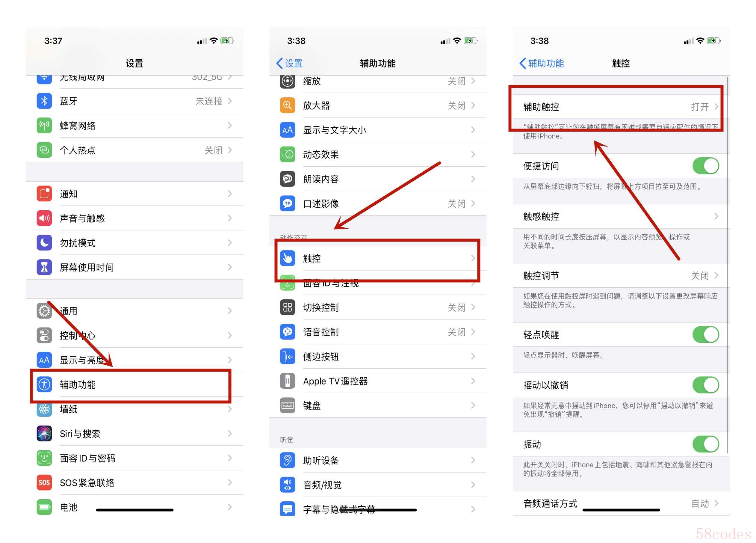Viewport: 756px width, 543px height.
Task: Open the Siri 与搜索 icon
Action: click(44, 434)
